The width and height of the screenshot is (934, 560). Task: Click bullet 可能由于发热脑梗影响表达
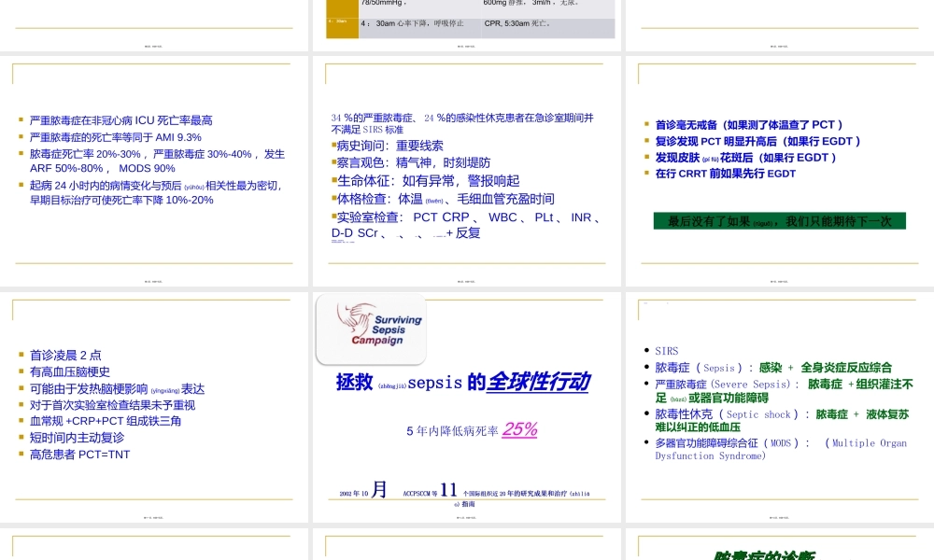118,389
